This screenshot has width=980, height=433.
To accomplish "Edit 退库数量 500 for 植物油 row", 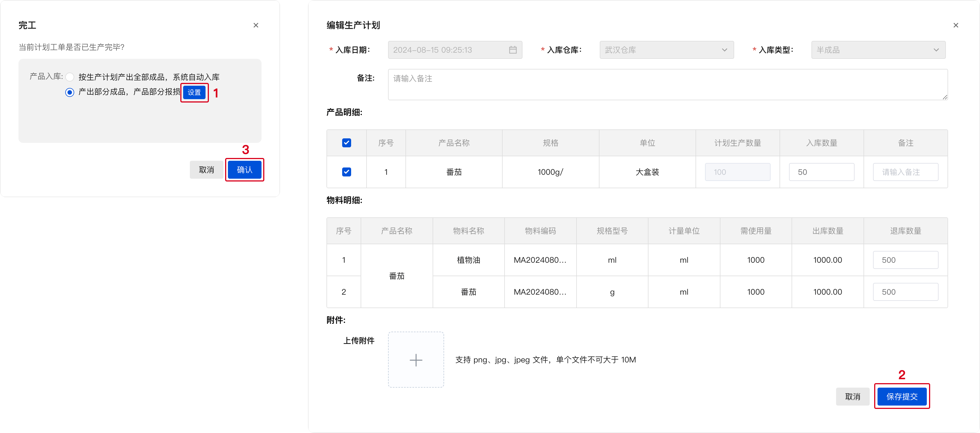I will (906, 260).
